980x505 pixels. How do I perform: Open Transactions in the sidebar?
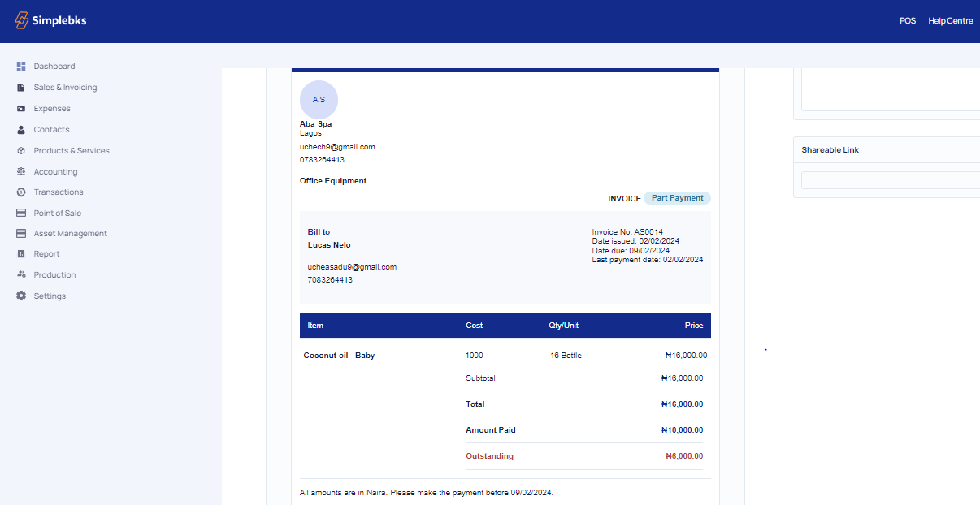pos(59,192)
